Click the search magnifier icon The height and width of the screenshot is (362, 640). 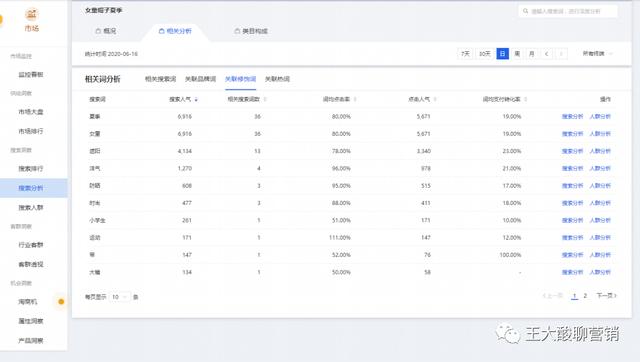525,11
